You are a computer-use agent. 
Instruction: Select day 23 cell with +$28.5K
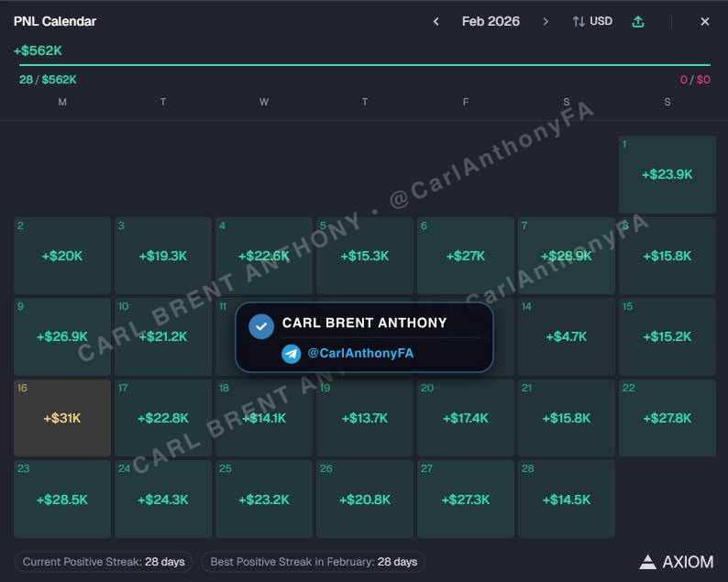click(x=62, y=499)
